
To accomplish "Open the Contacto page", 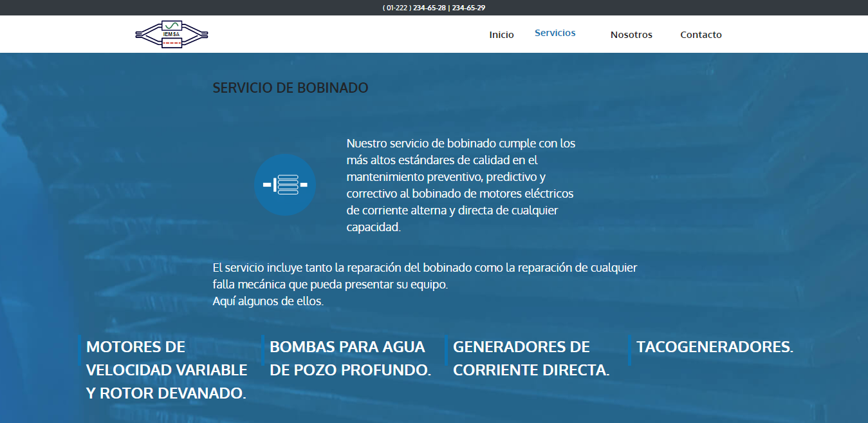I will click(x=701, y=35).
